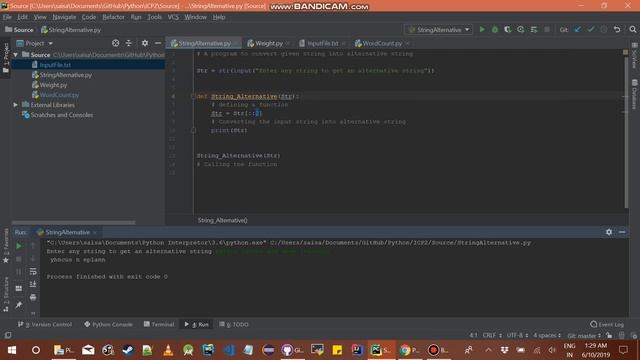
Task: Open the 4 spaces indent selector
Action: [547, 335]
